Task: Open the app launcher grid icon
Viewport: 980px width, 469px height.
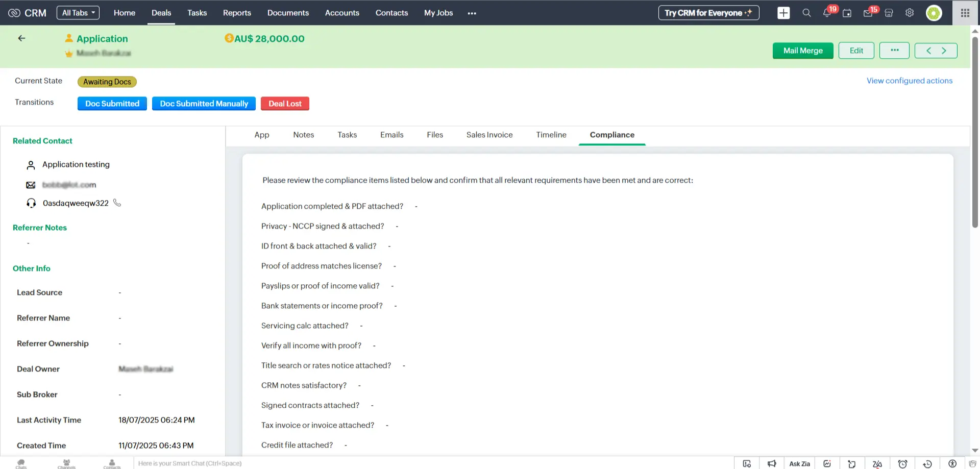Action: click(965, 13)
